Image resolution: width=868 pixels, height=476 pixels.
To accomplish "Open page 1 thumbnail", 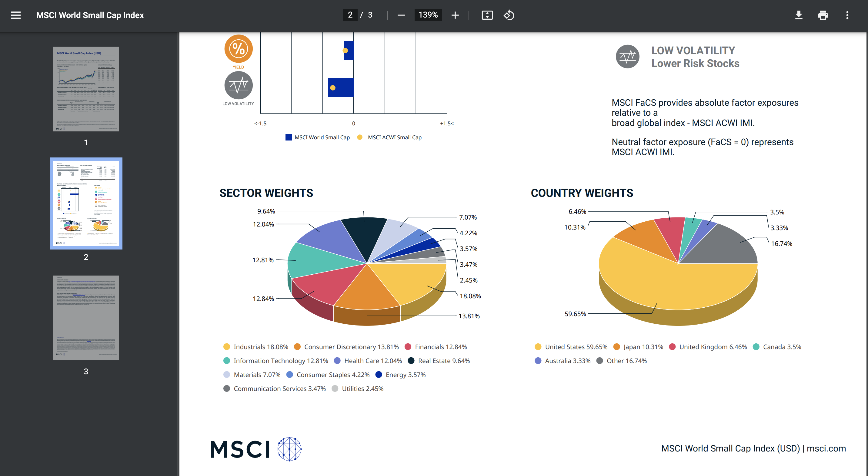I will pos(86,89).
